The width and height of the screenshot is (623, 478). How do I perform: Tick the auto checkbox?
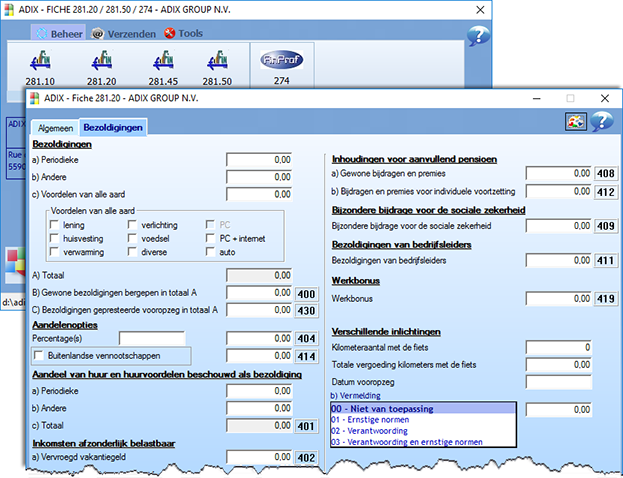tap(211, 252)
